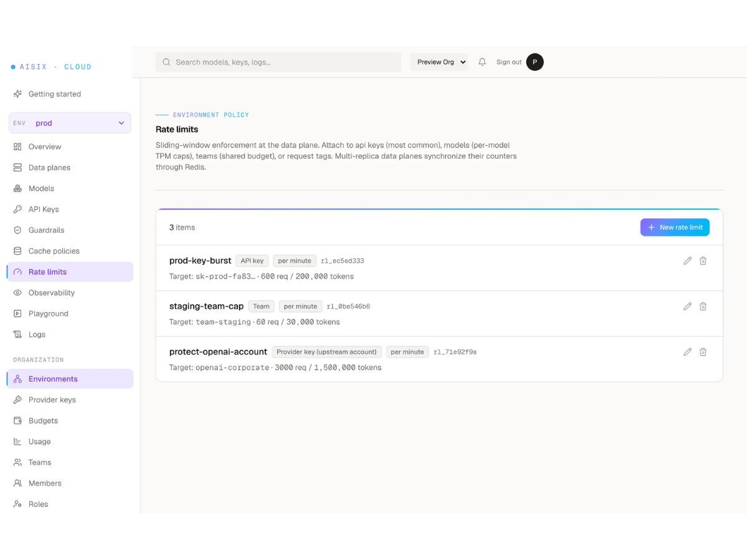Click the Team tag badge

click(x=261, y=306)
